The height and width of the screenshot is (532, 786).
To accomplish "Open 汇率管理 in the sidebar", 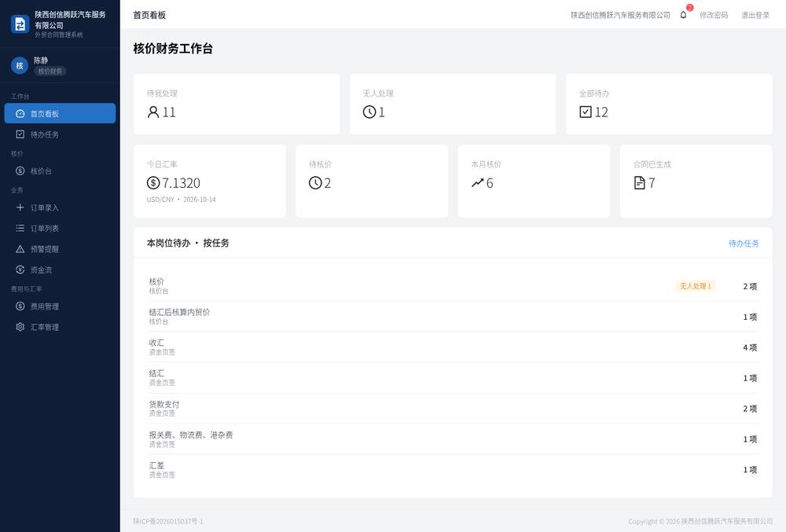I will 61,327.
